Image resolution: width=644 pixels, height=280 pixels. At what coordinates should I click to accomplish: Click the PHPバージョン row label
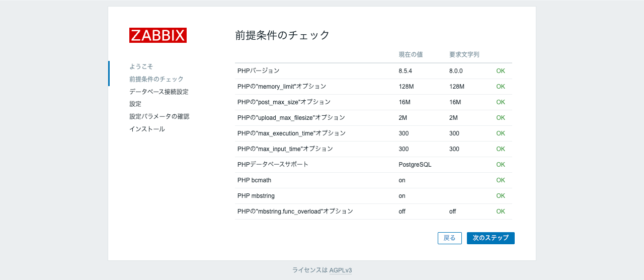[x=259, y=71]
